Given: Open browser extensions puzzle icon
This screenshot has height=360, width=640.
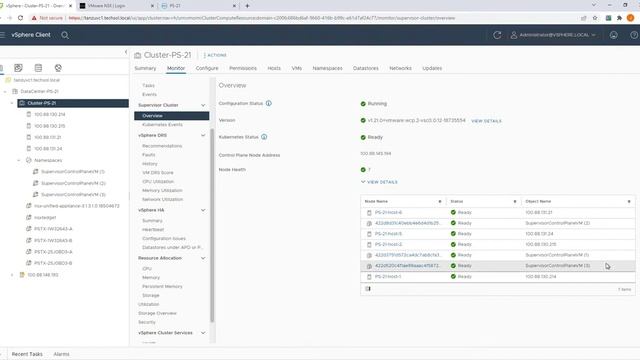Looking at the screenshot, I should coord(619,18).
